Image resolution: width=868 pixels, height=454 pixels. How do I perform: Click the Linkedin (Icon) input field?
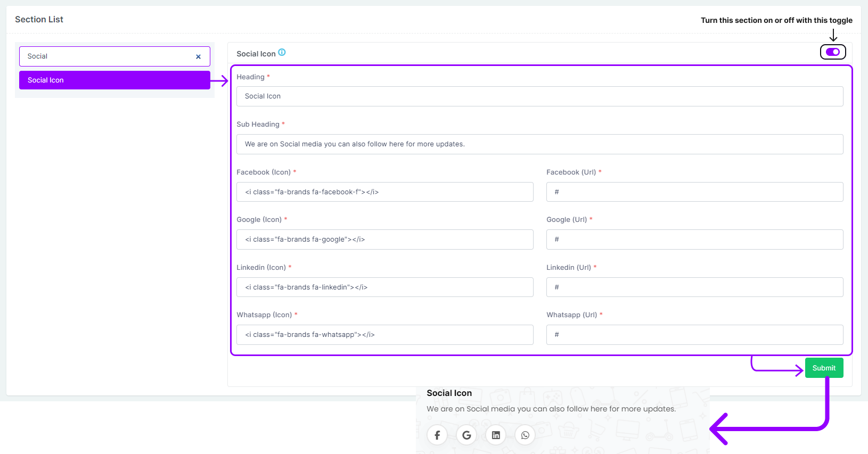click(384, 287)
